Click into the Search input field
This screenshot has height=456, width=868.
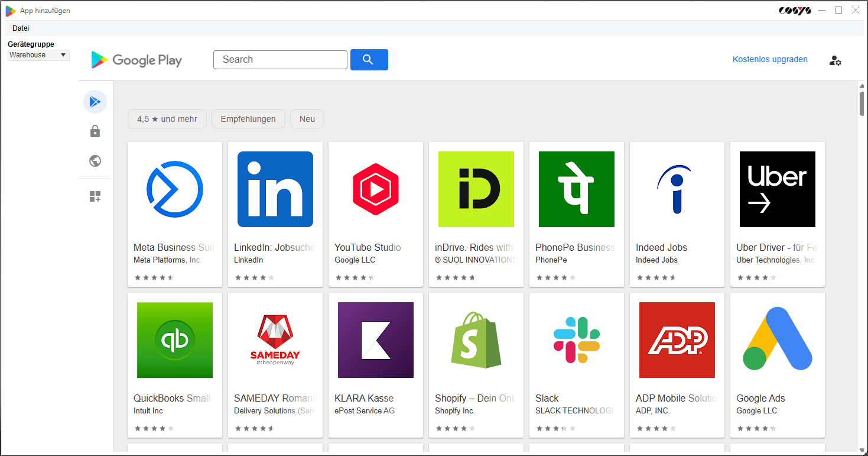pyautogui.click(x=280, y=60)
